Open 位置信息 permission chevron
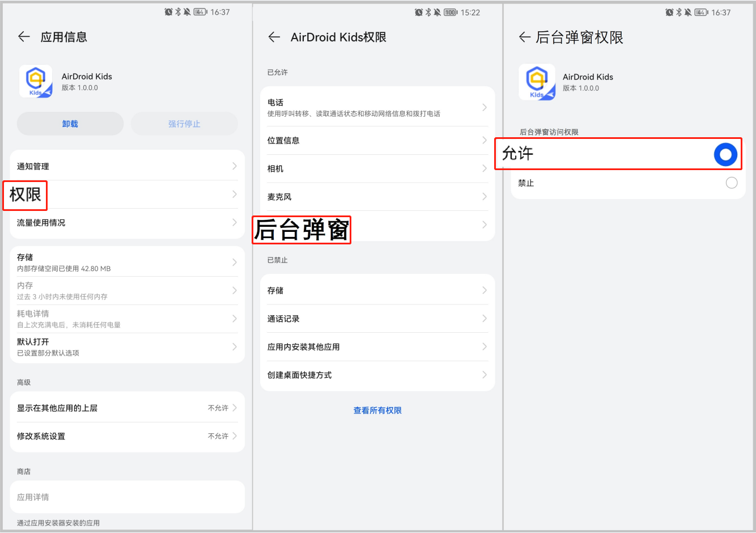The image size is (756, 533). point(485,140)
